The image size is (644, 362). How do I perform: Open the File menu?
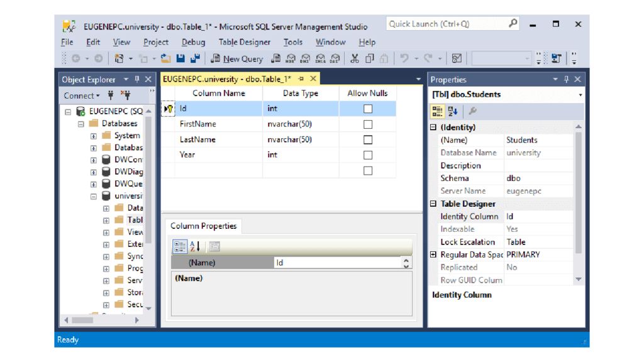(67, 42)
